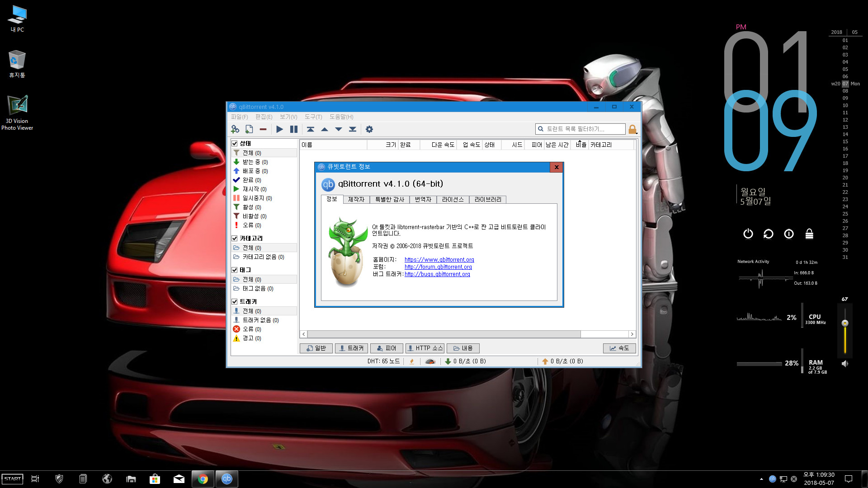The image size is (868, 488).
Task: Click the speed limit mode status icon
Action: (430, 361)
